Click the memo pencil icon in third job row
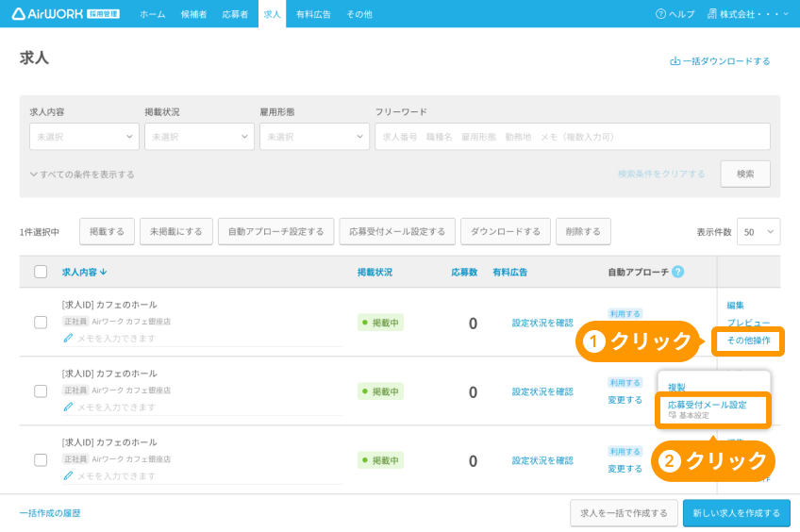The height and width of the screenshot is (532, 800). [x=68, y=476]
